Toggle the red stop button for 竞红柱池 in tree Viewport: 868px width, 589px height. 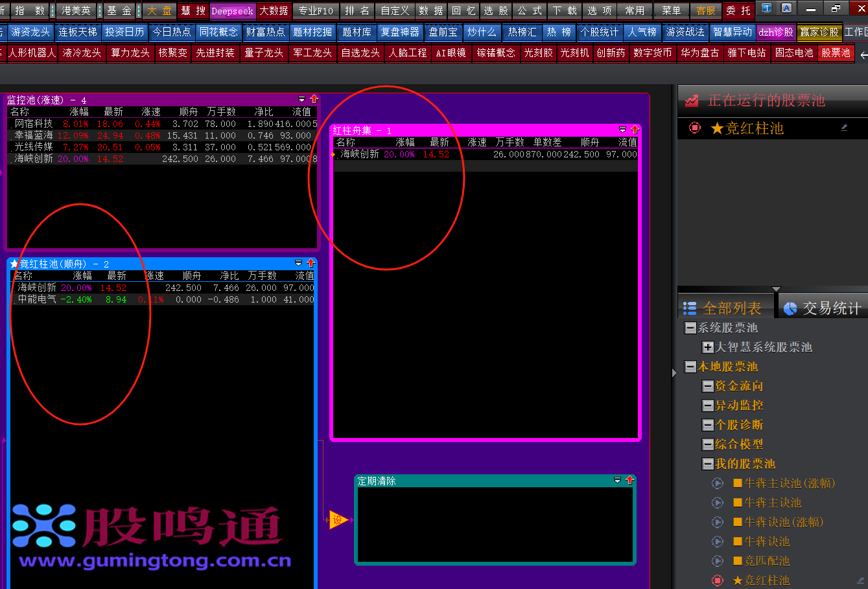(718, 581)
